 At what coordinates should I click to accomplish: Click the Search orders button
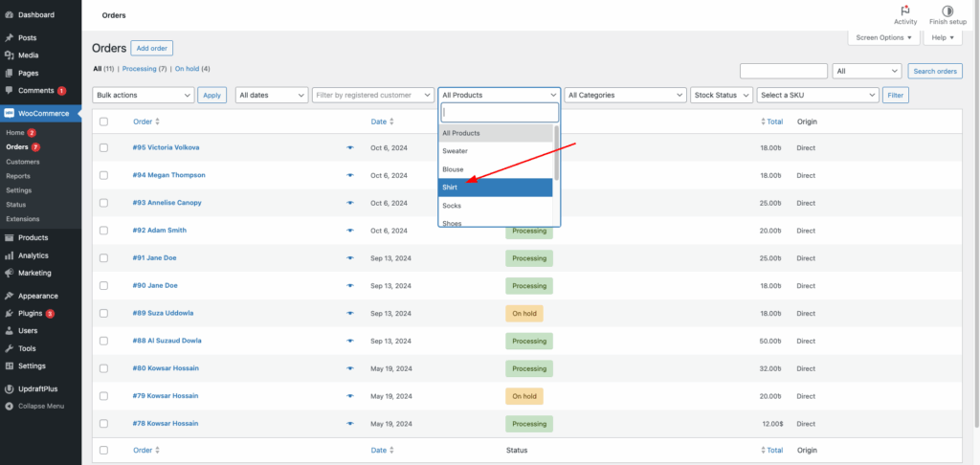935,71
